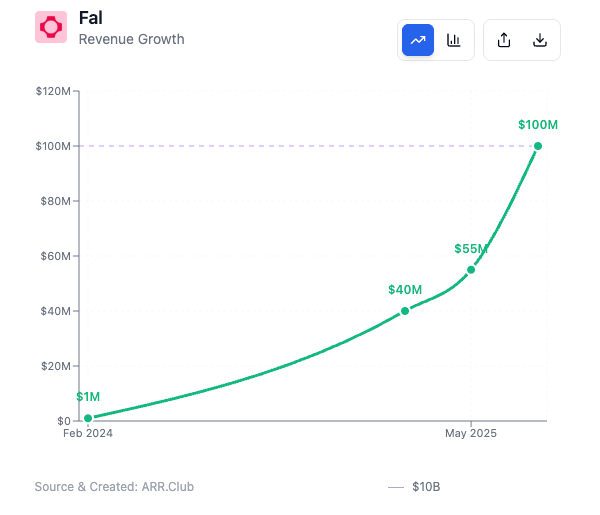
Task: Click the $60M y-axis label
Action: click(56, 256)
